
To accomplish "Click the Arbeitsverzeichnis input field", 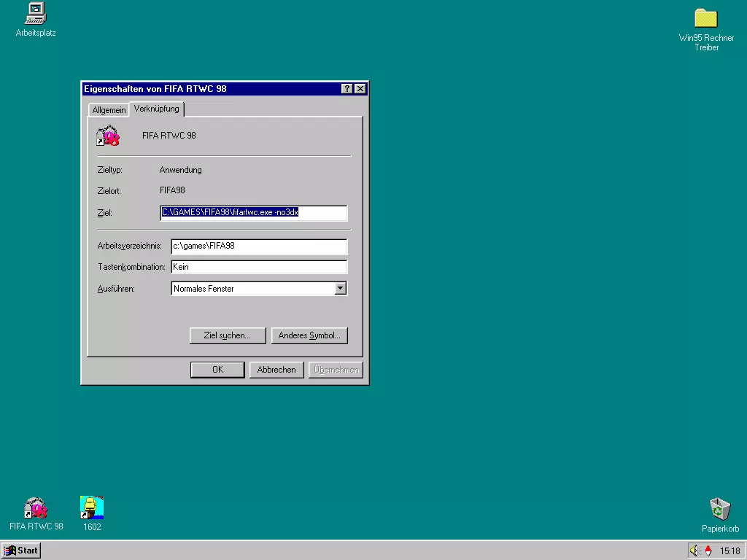I will pyautogui.click(x=259, y=246).
